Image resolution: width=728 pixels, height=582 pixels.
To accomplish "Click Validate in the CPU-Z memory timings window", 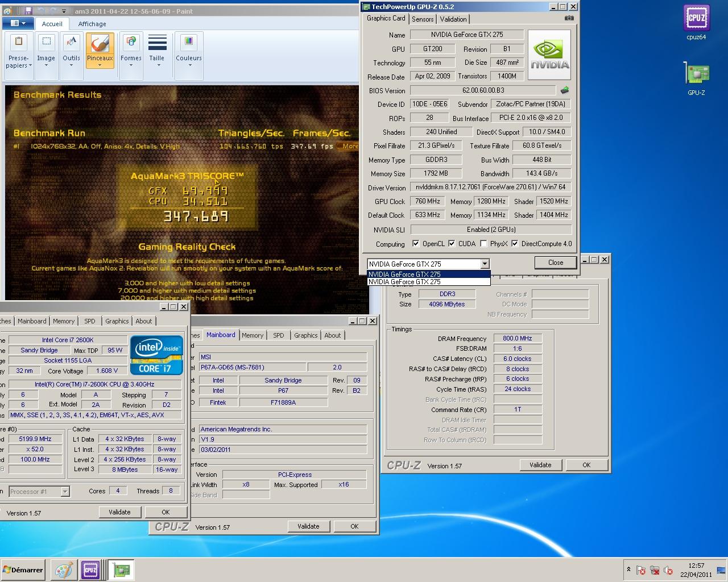I will pos(540,465).
